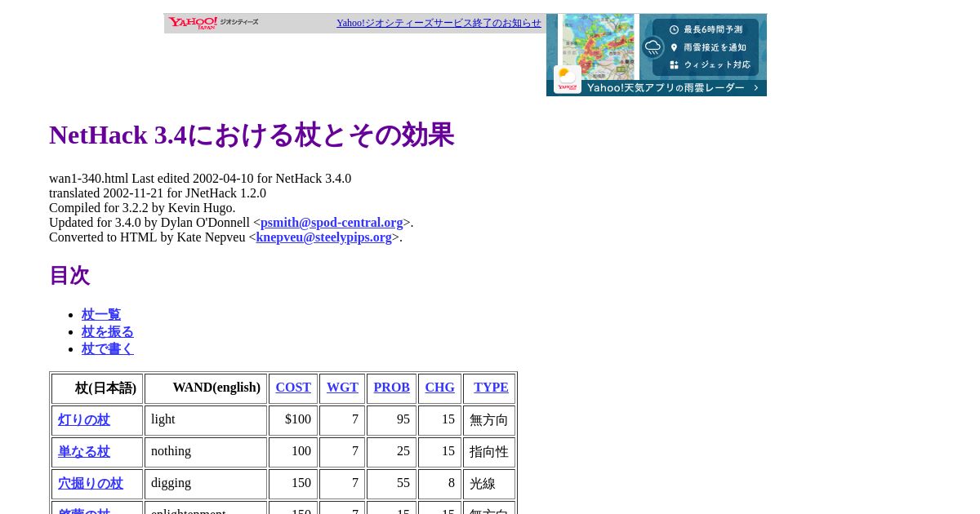Email psmith@spod-central.org link
Image resolution: width=980 pixels, height=514 pixels.
click(332, 223)
